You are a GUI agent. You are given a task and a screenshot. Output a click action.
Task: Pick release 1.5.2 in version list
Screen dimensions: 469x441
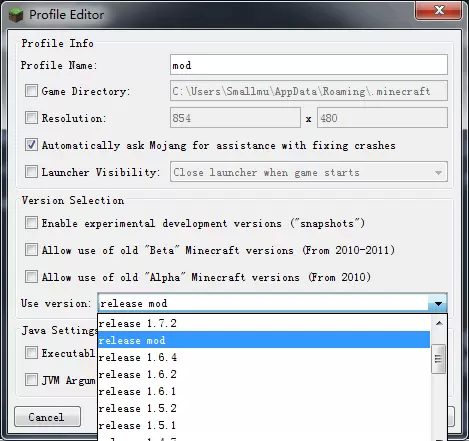point(264,408)
